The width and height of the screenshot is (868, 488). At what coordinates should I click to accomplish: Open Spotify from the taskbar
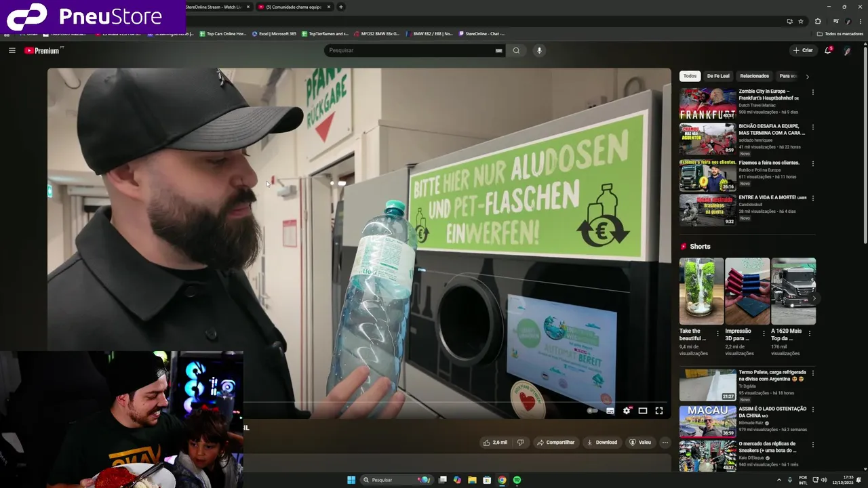(517, 480)
